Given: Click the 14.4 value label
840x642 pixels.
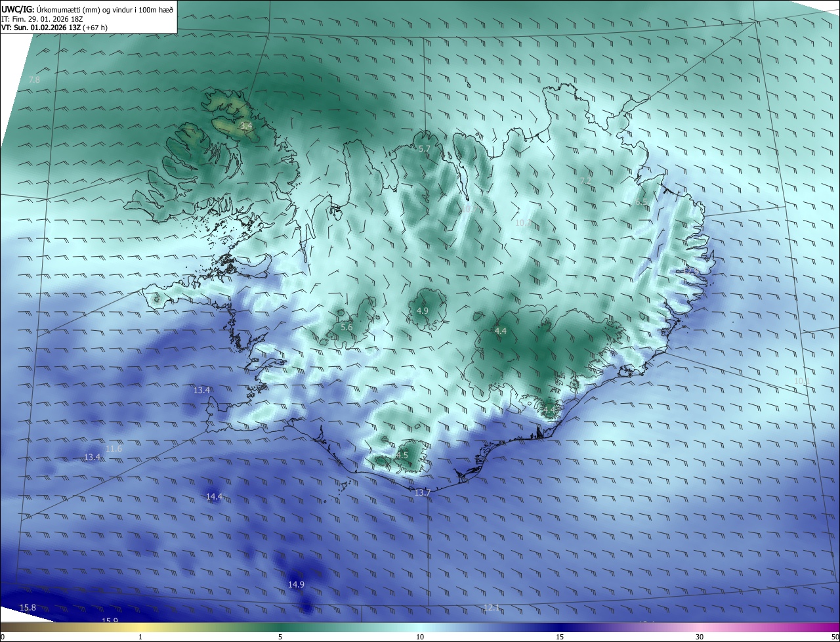Looking at the screenshot, I should [x=215, y=497].
